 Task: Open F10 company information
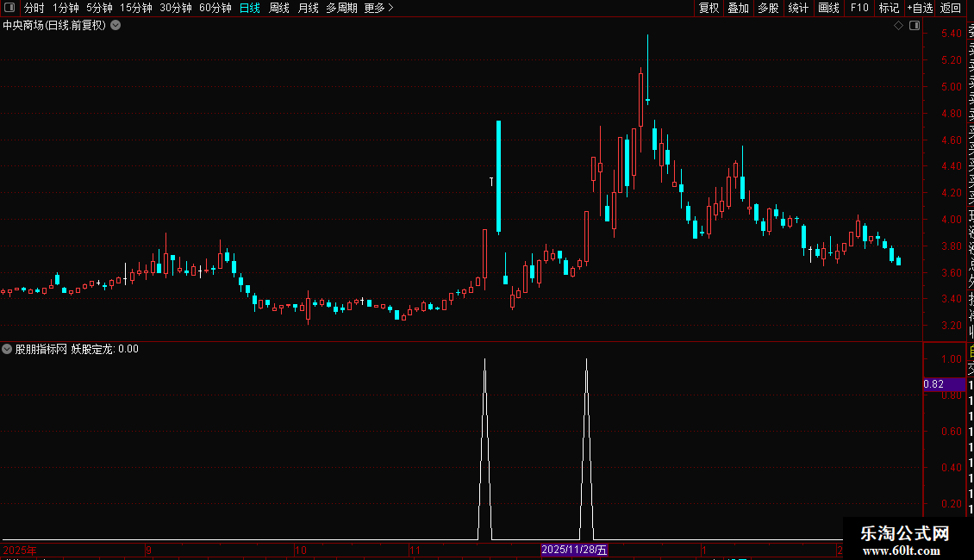click(x=859, y=8)
